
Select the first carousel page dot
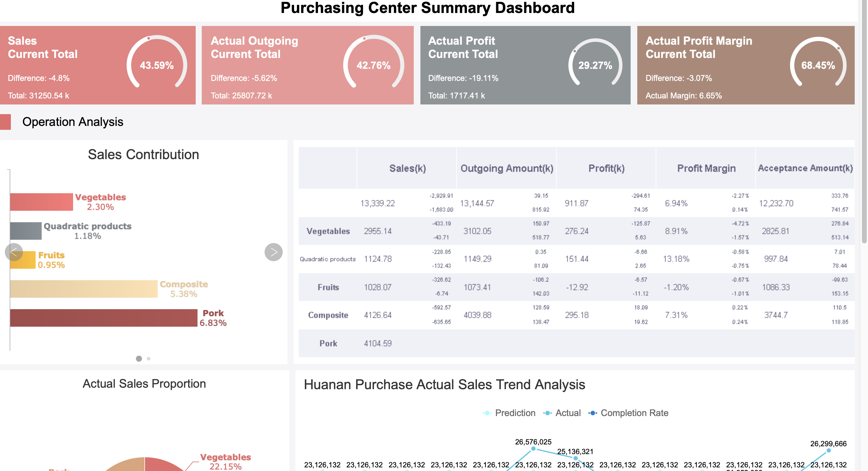tap(139, 358)
